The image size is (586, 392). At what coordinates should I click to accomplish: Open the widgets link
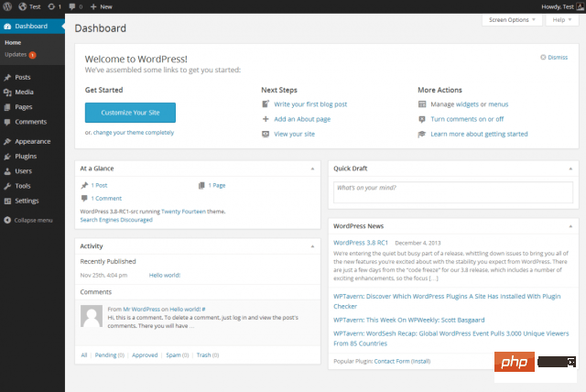(467, 104)
